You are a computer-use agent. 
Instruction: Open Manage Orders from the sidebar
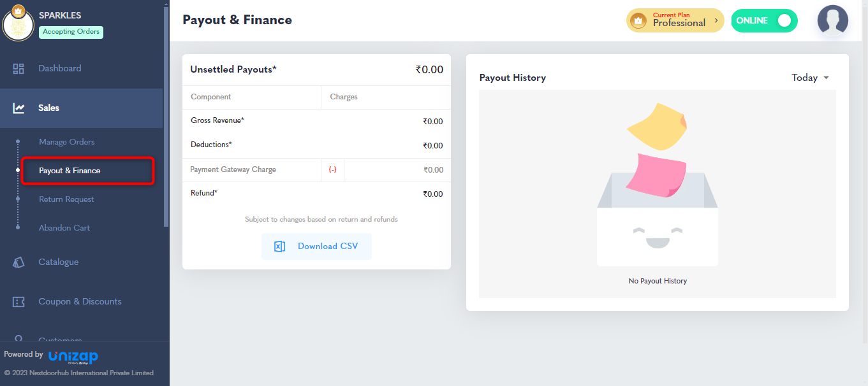[66, 142]
